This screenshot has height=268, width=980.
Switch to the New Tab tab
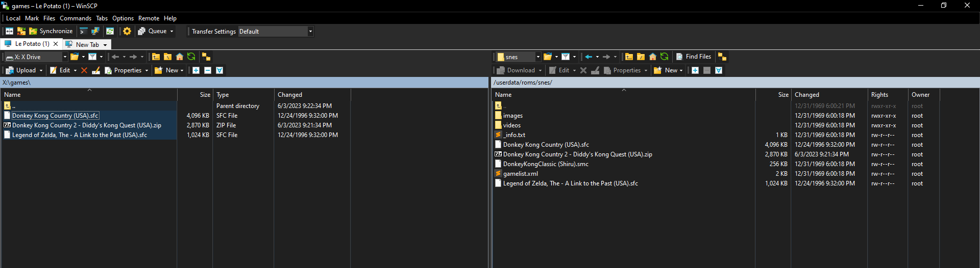click(x=87, y=44)
